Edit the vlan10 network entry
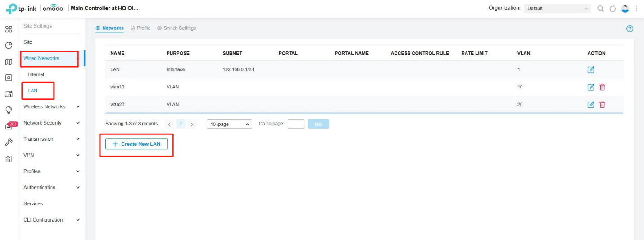This screenshot has width=644, height=240. click(x=591, y=87)
